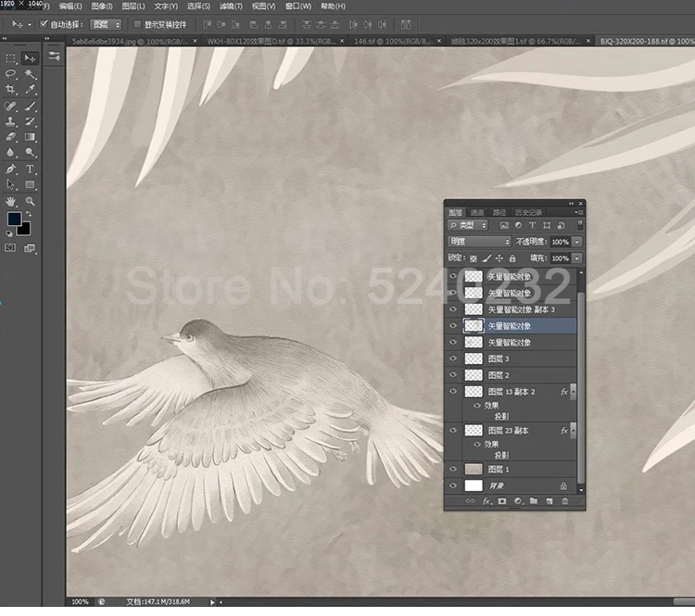This screenshot has width=695, height=616.
Task: Swap foreground and background colors icon
Action: (x=29, y=214)
